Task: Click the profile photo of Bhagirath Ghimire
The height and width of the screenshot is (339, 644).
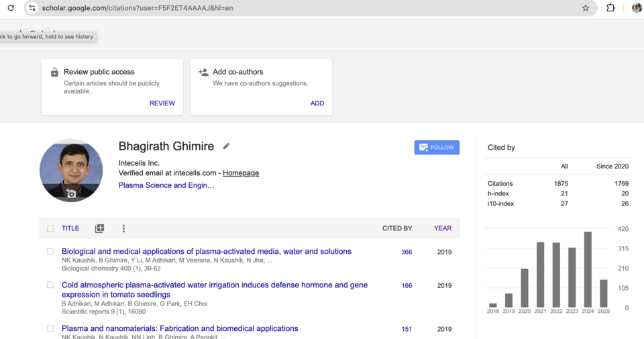Action: 71,171
